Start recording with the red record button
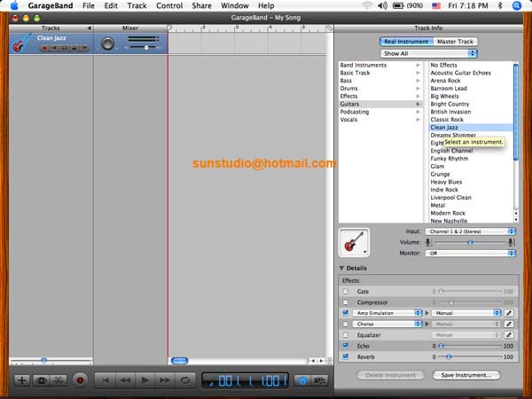 [80, 380]
